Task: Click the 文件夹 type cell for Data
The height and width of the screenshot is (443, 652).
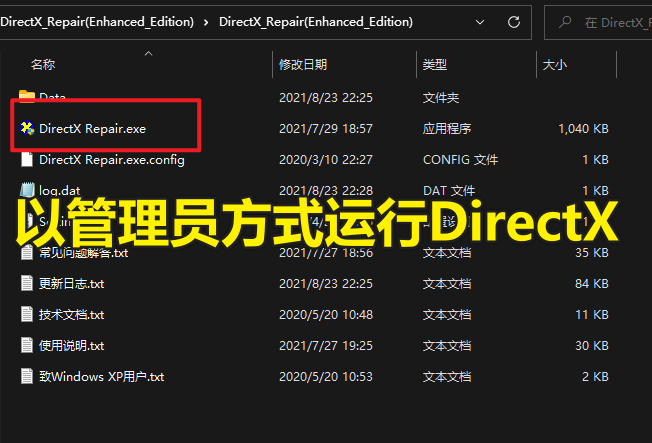Action: click(441, 98)
